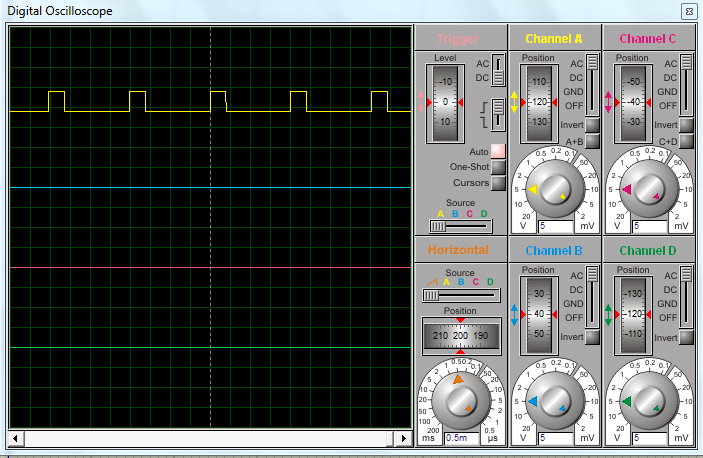Click the waveform scrollbar right arrow

tap(404, 438)
